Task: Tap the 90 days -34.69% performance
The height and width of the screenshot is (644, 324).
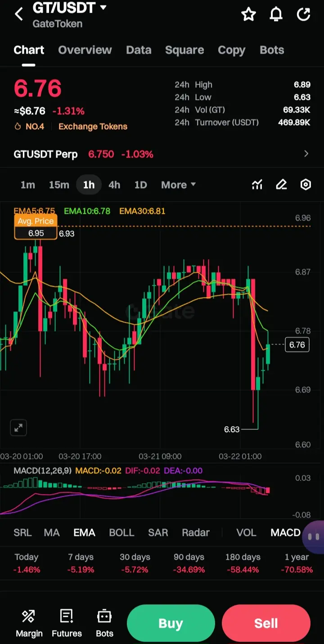Action: coord(189,563)
